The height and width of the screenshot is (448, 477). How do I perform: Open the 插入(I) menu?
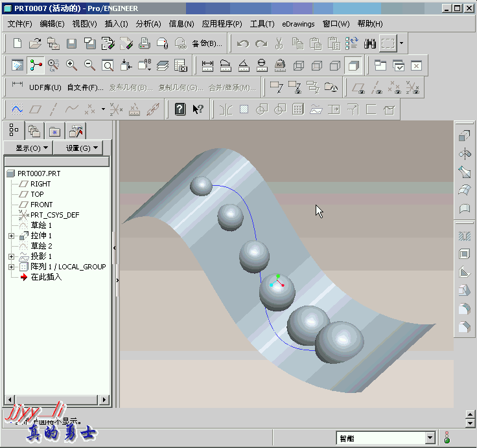pyautogui.click(x=116, y=24)
